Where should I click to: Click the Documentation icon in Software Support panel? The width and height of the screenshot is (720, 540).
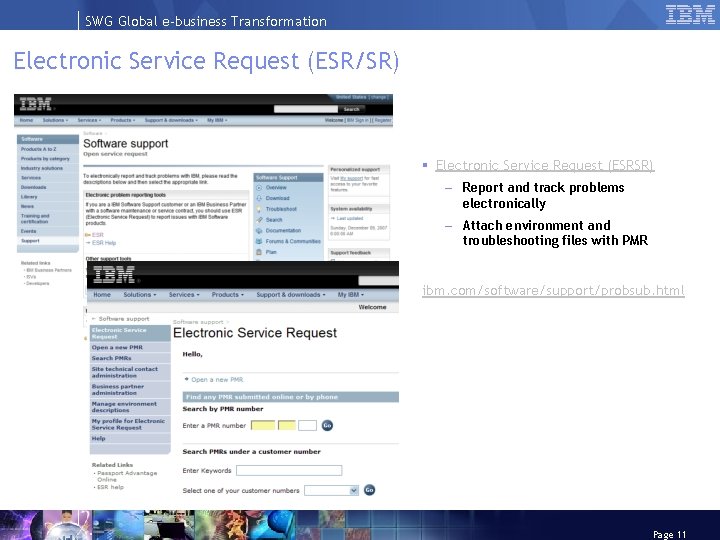click(x=259, y=231)
